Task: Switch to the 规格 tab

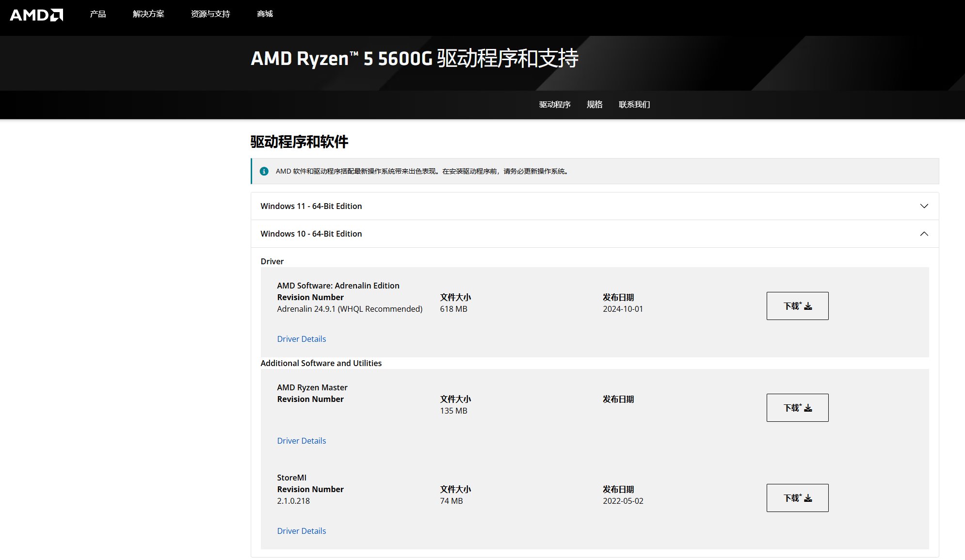Action: [595, 105]
